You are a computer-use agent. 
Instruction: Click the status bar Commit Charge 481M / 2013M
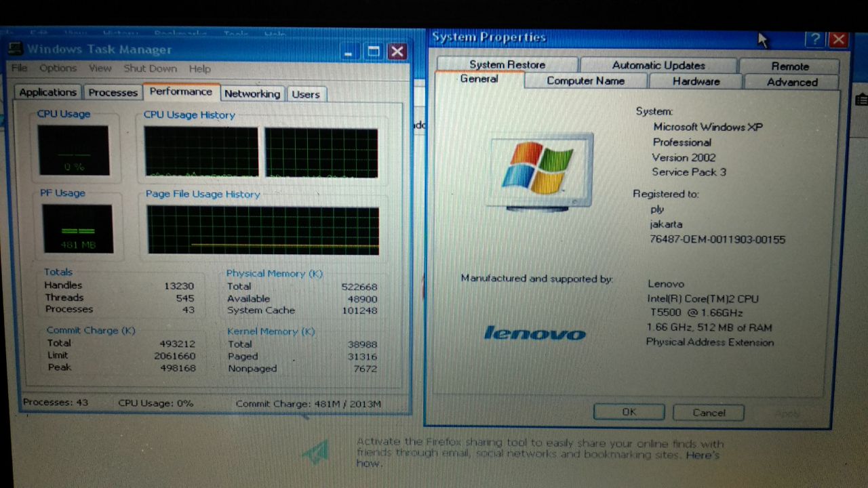[x=309, y=404]
